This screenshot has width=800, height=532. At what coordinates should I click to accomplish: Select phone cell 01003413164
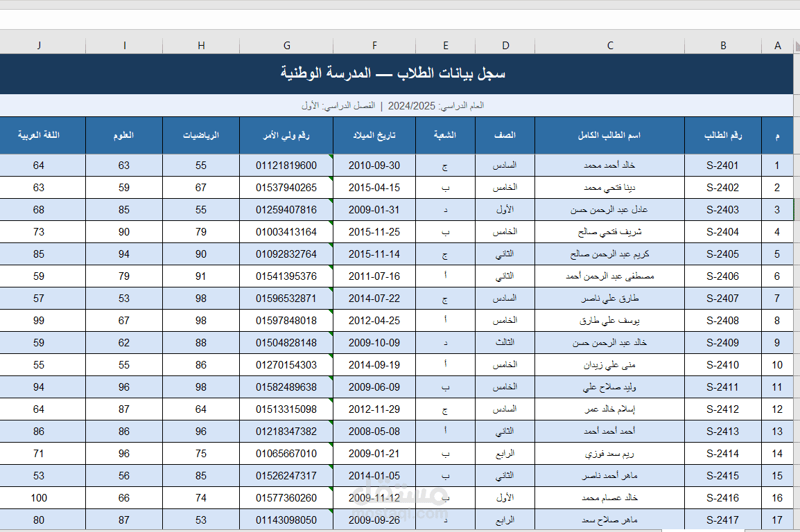tap(286, 232)
